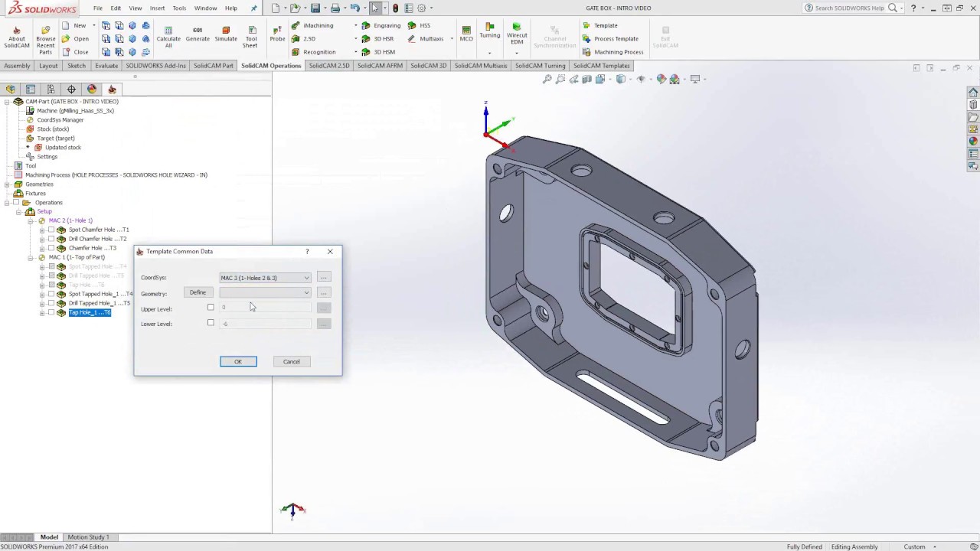
Task: Click Wirecut EDM
Action: [x=517, y=34]
